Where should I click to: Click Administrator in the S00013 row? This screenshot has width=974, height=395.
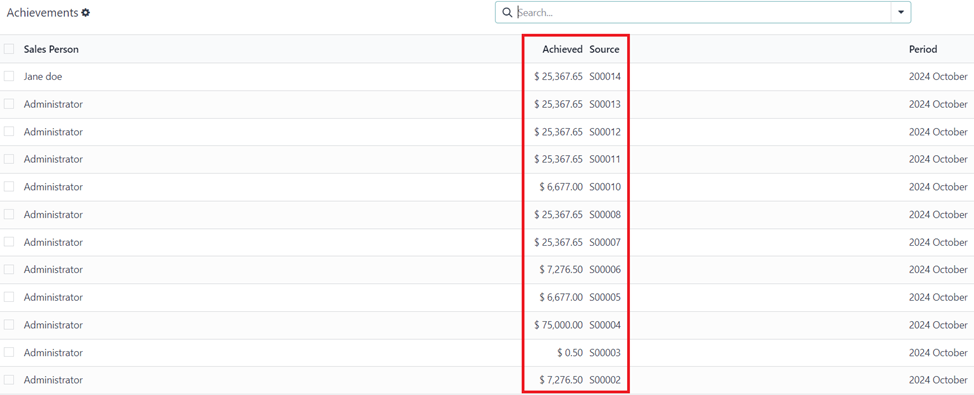[53, 104]
